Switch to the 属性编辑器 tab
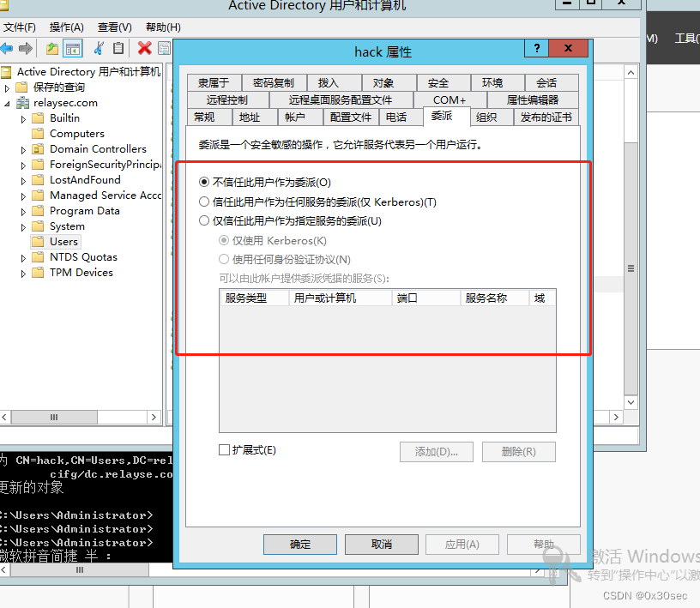Image resolution: width=700 pixels, height=608 pixels. coord(533,100)
